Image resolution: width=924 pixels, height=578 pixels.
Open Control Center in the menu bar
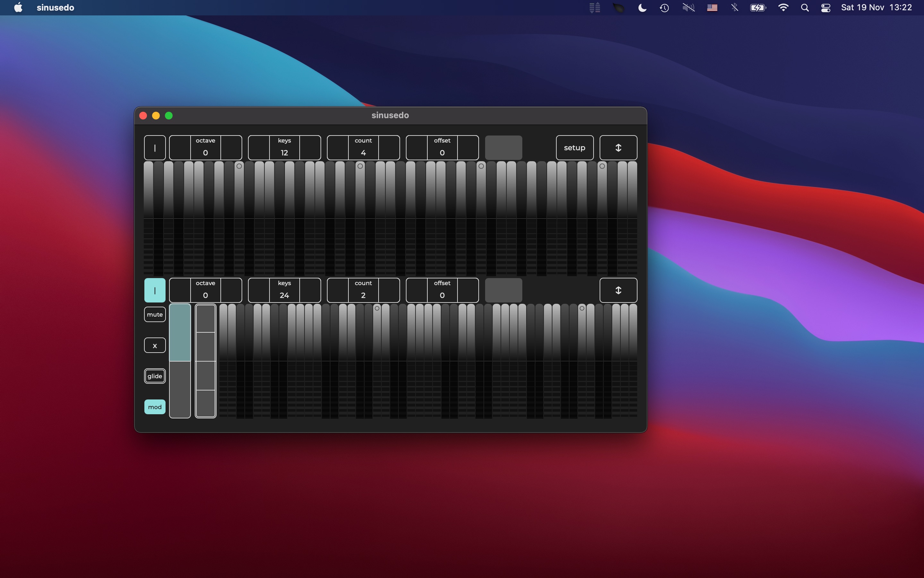[x=826, y=8]
